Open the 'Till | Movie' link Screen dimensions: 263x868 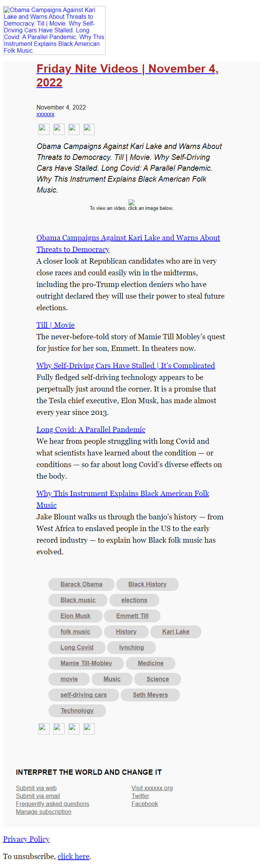pos(55,325)
